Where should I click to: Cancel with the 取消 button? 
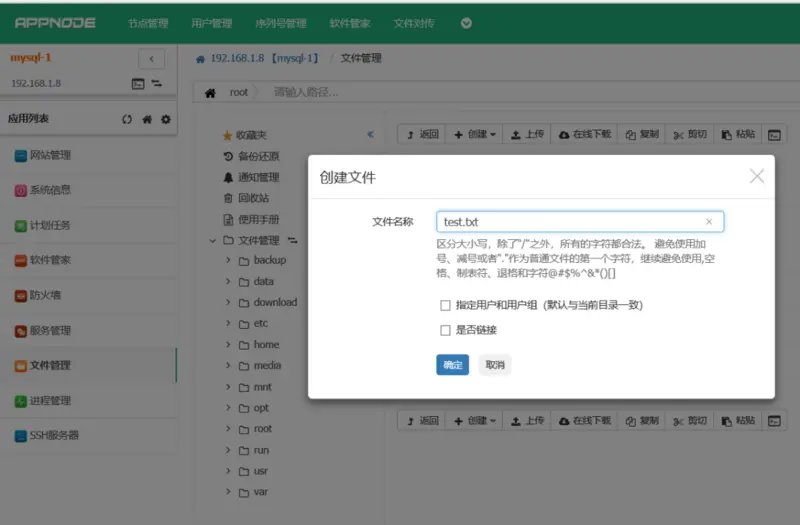tap(495, 365)
